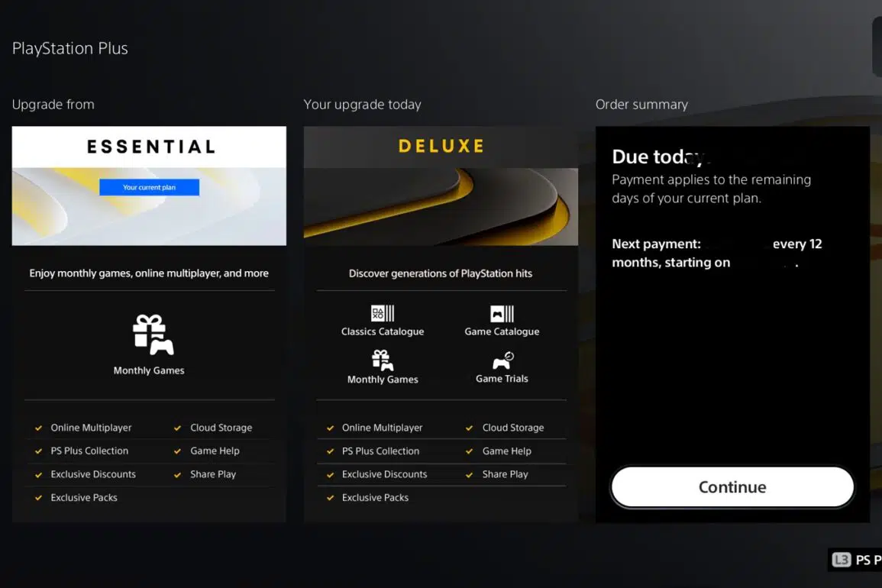Screen dimensions: 882x588
Task: Click the 'Your upgrade today' section label
Action: (x=362, y=105)
